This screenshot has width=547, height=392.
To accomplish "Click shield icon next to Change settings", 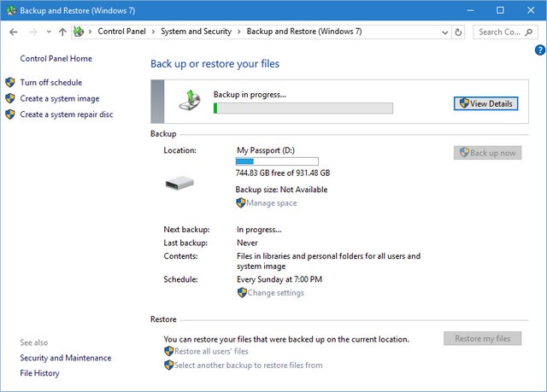I will coord(242,293).
